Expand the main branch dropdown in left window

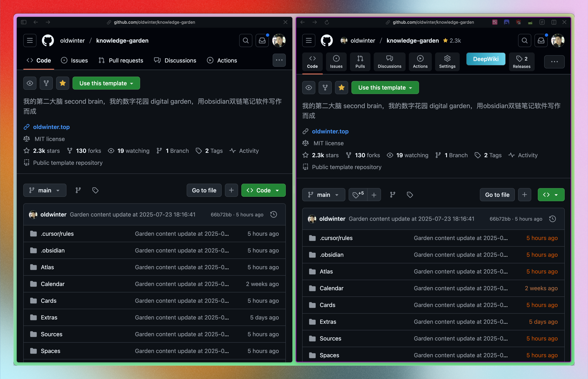[45, 190]
